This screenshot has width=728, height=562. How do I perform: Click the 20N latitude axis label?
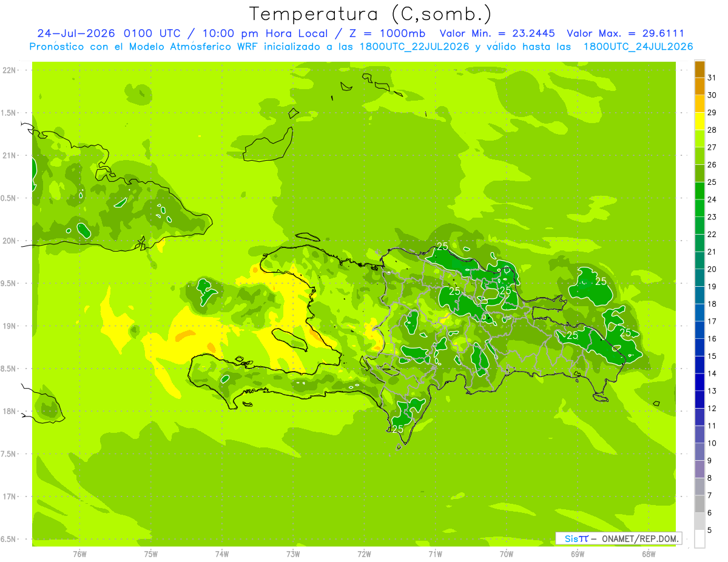[x=10, y=241]
